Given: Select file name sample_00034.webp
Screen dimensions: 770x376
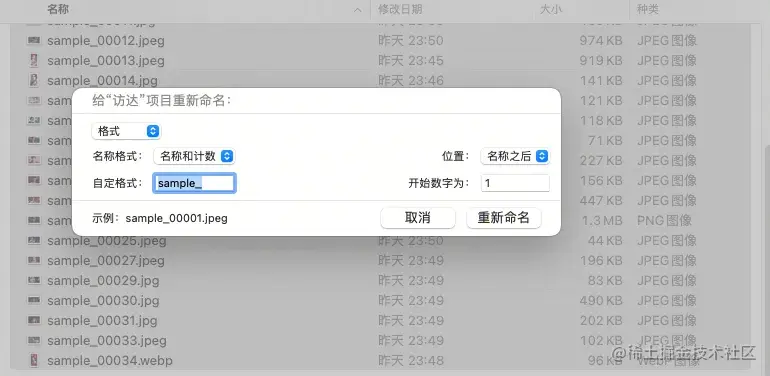Looking at the screenshot, I should tap(110, 360).
